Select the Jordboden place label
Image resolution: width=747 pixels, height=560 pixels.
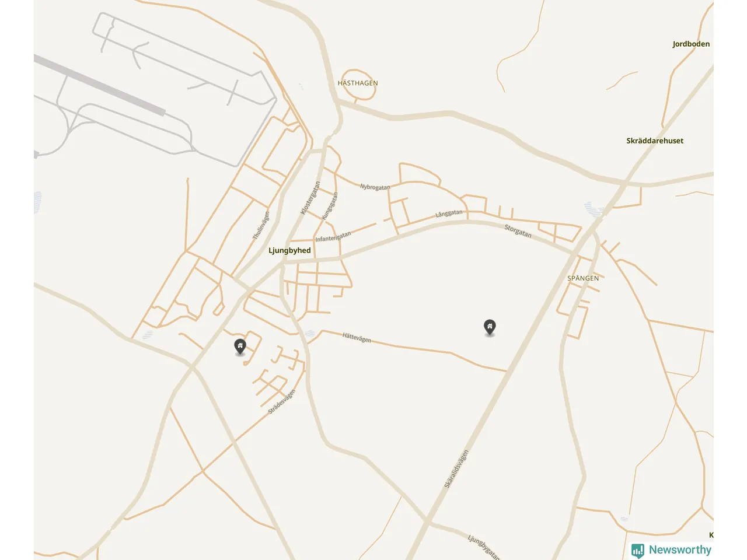point(691,44)
